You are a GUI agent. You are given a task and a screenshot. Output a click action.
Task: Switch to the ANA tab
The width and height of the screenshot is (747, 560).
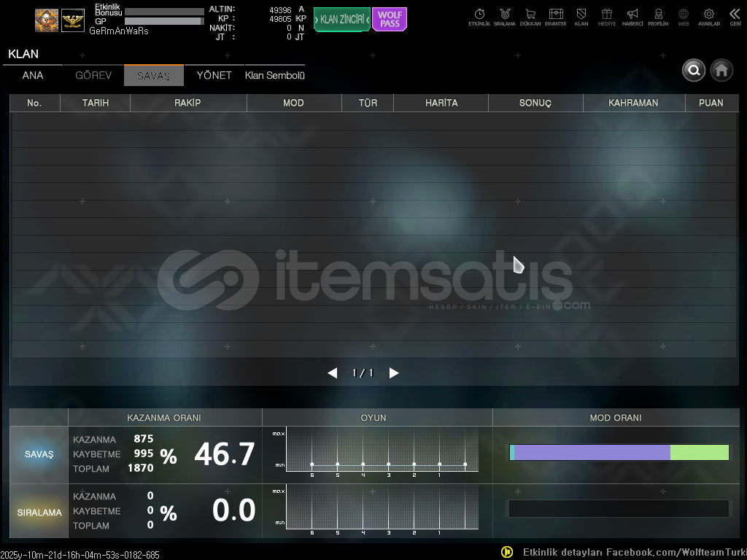(33, 76)
